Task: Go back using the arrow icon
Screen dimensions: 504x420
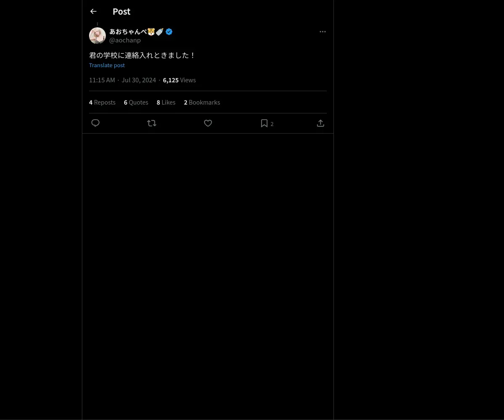Action: (x=93, y=12)
